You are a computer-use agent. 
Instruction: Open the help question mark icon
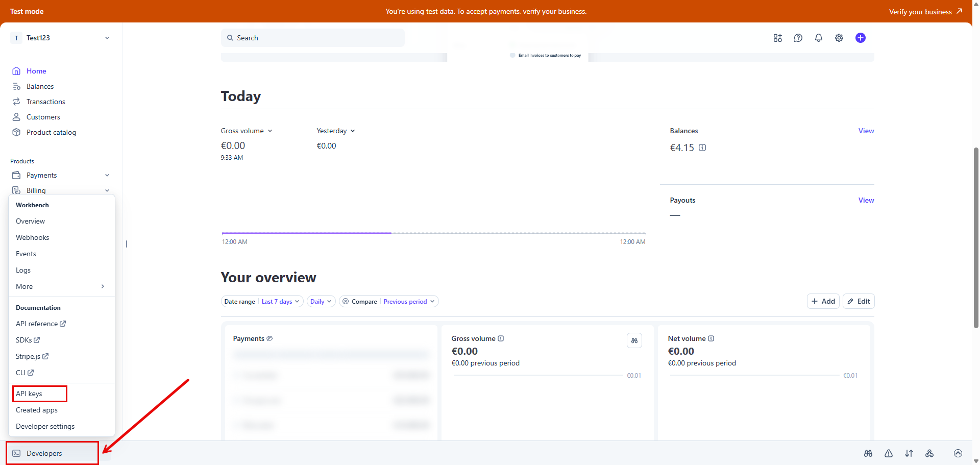tap(798, 38)
